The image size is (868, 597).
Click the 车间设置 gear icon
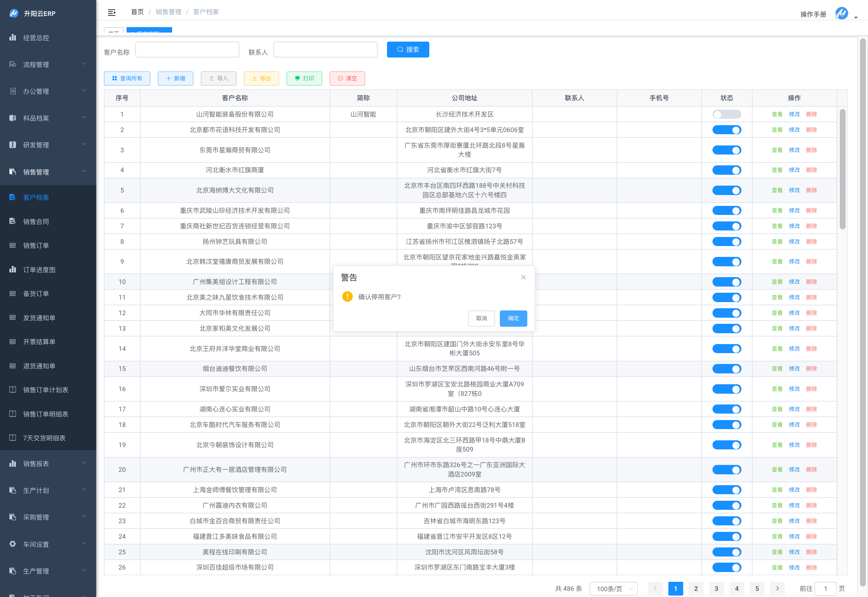click(x=13, y=544)
